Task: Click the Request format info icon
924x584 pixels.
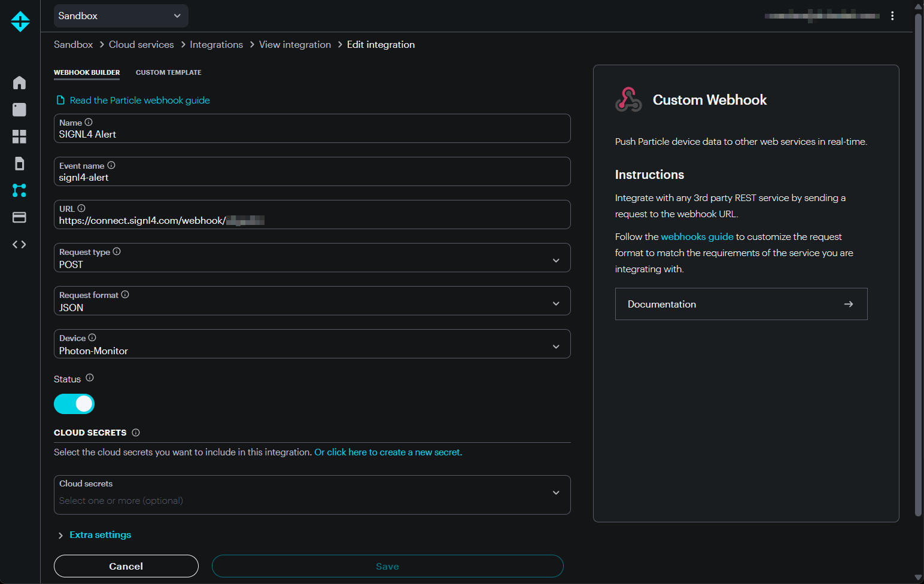Action: pos(125,294)
